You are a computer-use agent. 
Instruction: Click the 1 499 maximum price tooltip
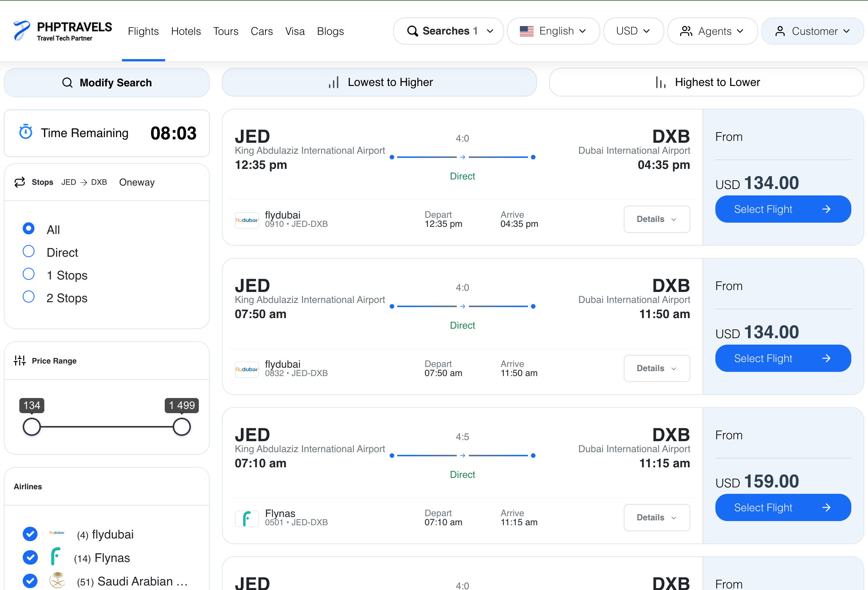tap(182, 405)
